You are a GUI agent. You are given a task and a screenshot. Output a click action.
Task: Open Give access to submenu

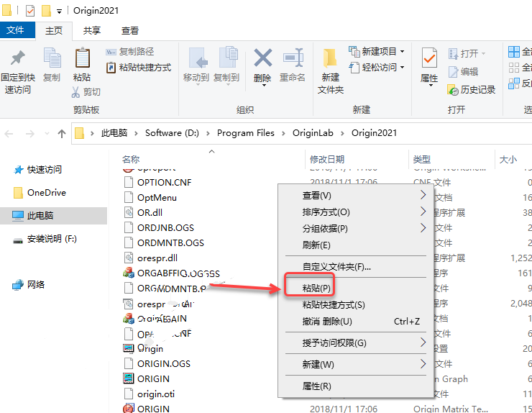tap(356, 343)
